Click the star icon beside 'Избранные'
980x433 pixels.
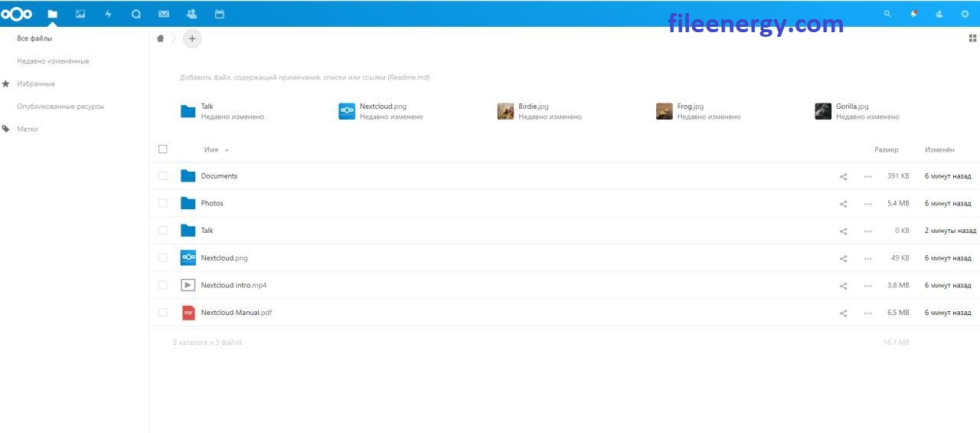(x=6, y=84)
